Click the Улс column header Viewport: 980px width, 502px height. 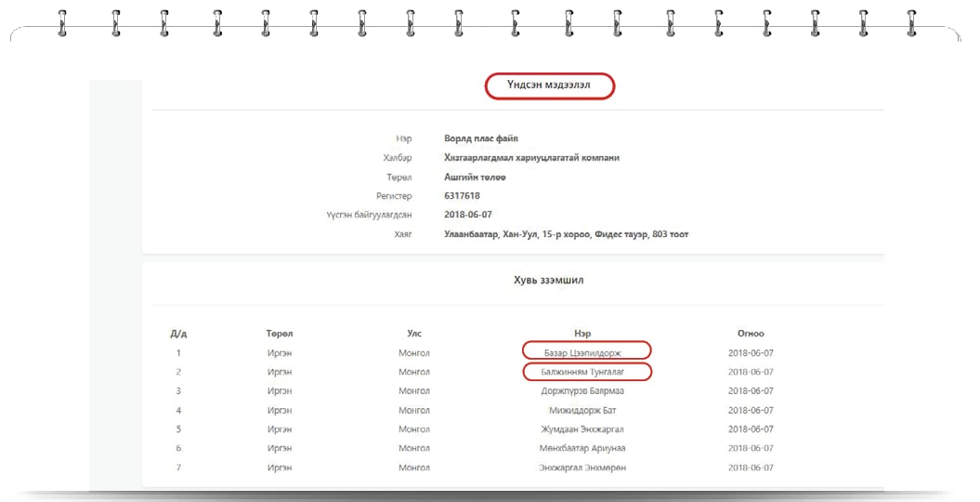point(414,333)
